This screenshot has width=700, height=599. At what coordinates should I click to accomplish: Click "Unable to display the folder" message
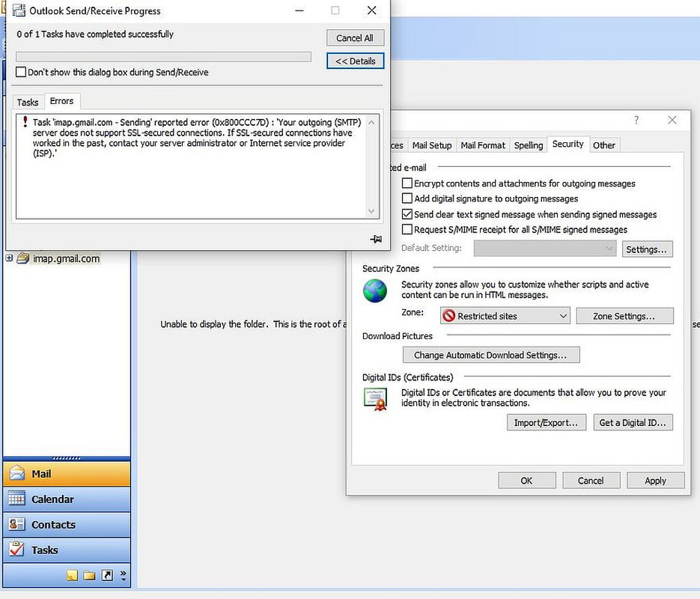253,324
